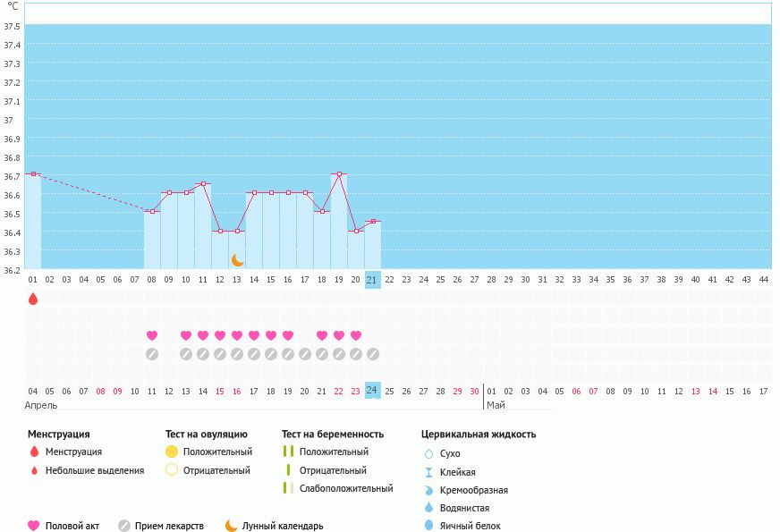Click the pink heart icon beside Половой акт
Image resolution: width=780 pixels, height=532 pixels.
(34, 526)
